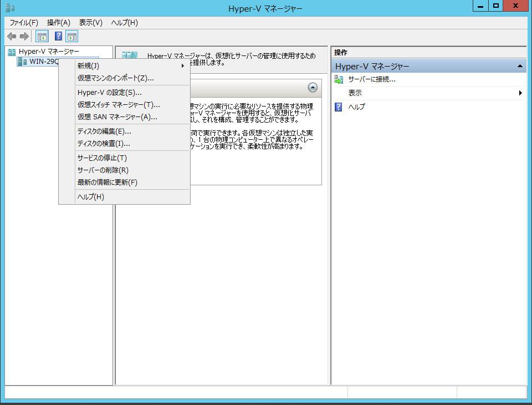532x405 pixels.
Task: Click the Back arrow toolbar icon
Action: tap(12, 37)
